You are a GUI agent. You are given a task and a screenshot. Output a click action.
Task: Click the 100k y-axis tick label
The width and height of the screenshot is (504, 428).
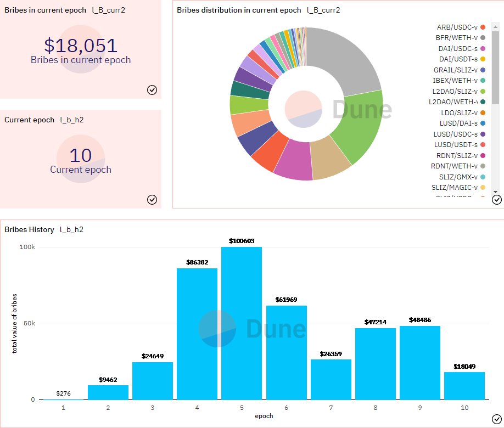27,247
